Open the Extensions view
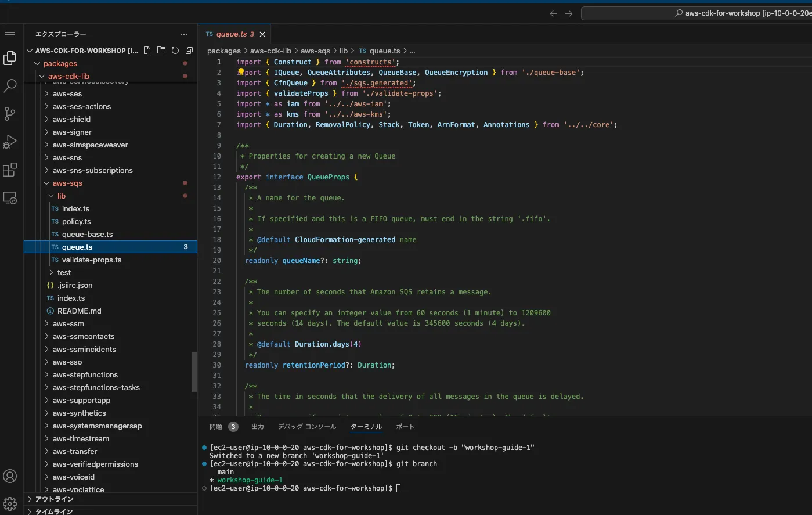Viewport: 812px width, 515px height. pyautogui.click(x=10, y=170)
